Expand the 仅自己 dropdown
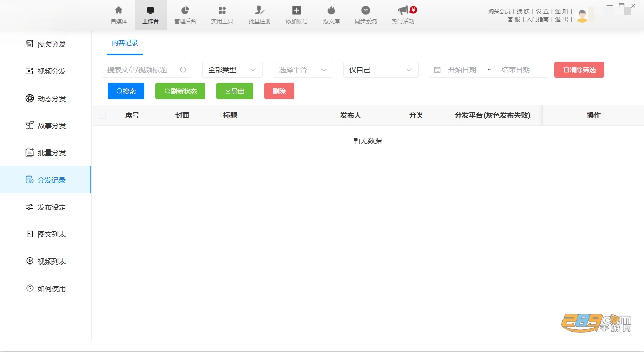The width and height of the screenshot is (644, 352). (381, 70)
